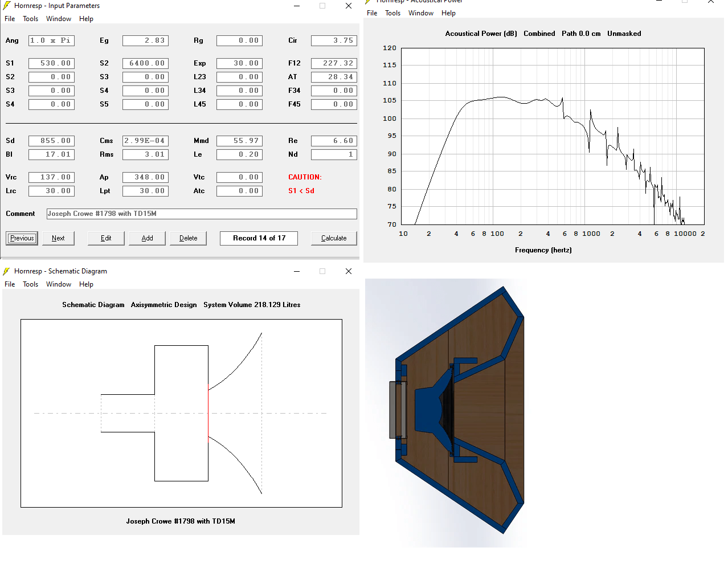Click the Acoustical Power chart title
Viewport: 728px width, 572px height.
[543, 34]
